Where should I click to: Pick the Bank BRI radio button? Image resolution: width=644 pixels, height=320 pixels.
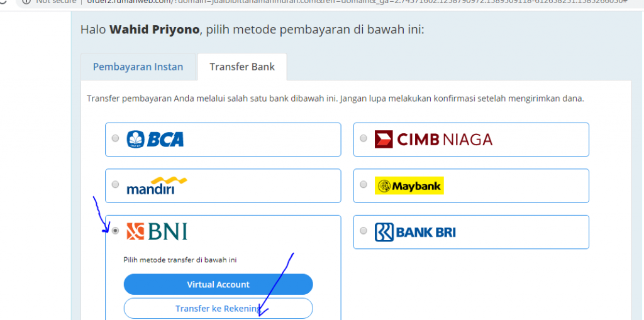(x=363, y=231)
